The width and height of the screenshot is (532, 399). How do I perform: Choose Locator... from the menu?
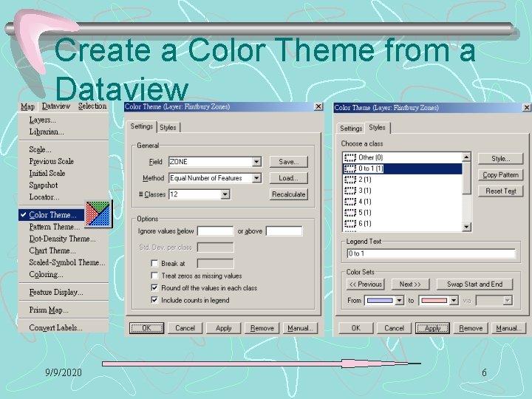[44, 197]
